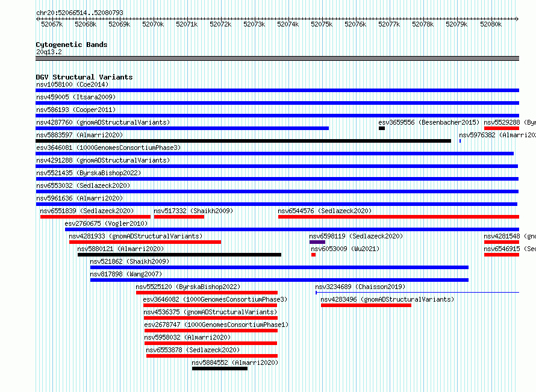Click the red nsv4283496 variant bar
This screenshot has width=536, height=392.
pos(366,305)
